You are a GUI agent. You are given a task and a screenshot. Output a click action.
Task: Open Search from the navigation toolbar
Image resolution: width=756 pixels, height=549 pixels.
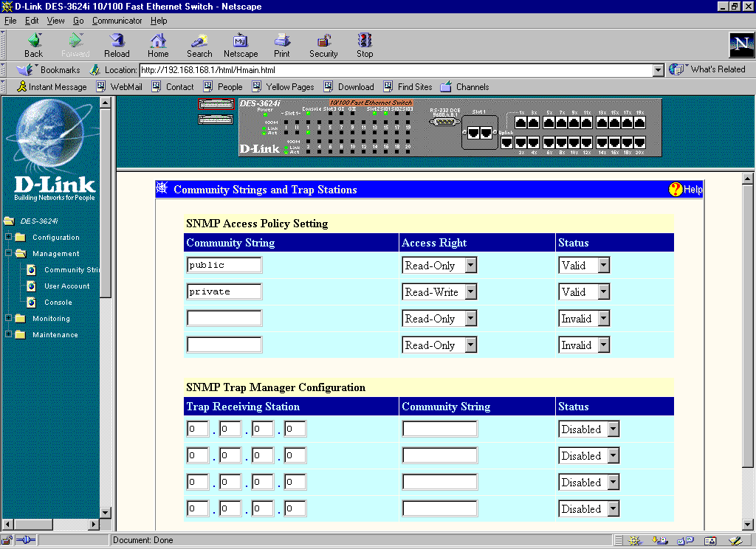(x=199, y=41)
